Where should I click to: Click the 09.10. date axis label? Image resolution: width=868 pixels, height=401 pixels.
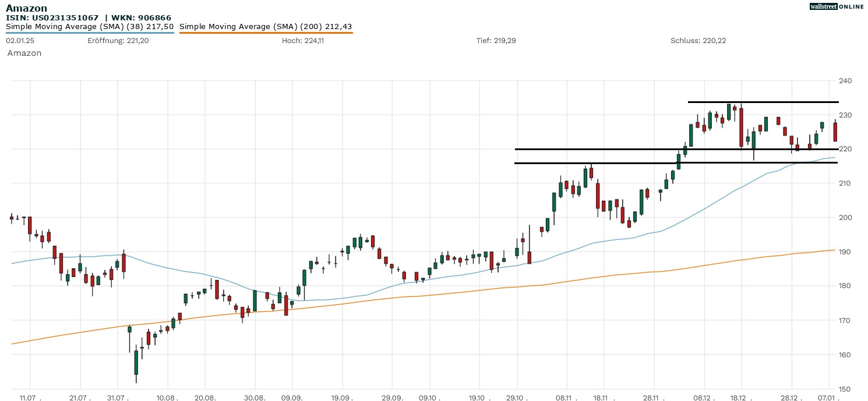[430, 398]
